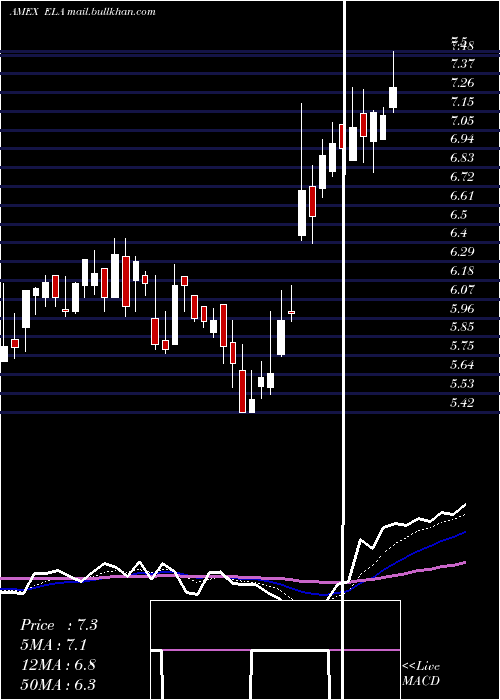Click the 7.26 price axis label
This screenshot has height=700, width=500.
(x=462, y=83)
